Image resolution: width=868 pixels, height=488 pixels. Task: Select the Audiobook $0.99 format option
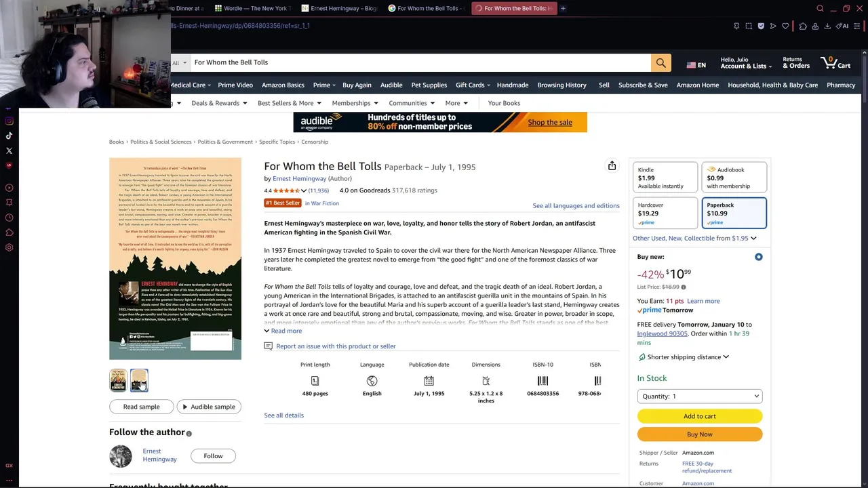pos(734,178)
